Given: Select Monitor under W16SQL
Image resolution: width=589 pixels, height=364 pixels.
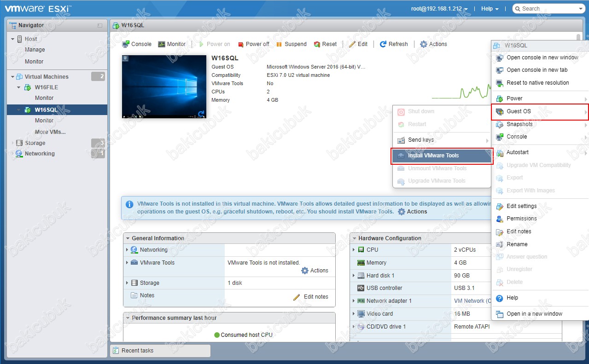Looking at the screenshot, I should click(x=44, y=121).
